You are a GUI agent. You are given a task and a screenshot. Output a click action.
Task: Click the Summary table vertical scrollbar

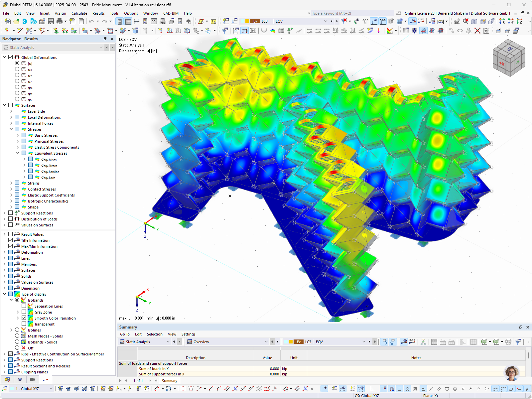click(x=529, y=355)
